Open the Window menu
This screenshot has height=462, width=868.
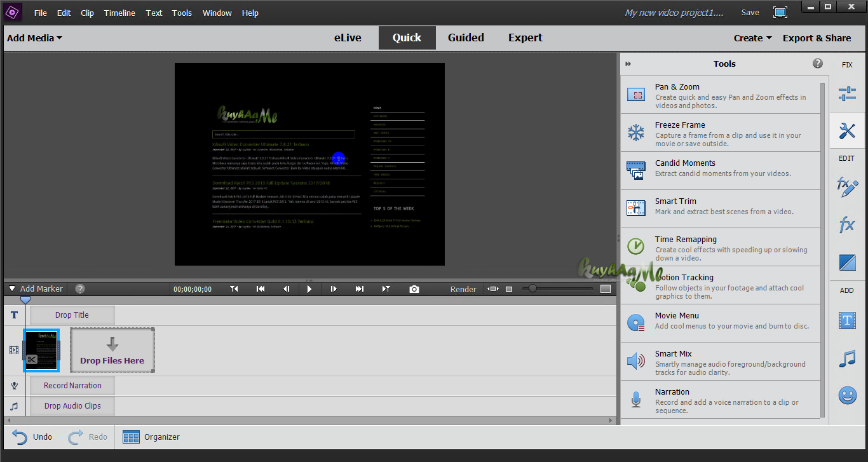pos(217,13)
